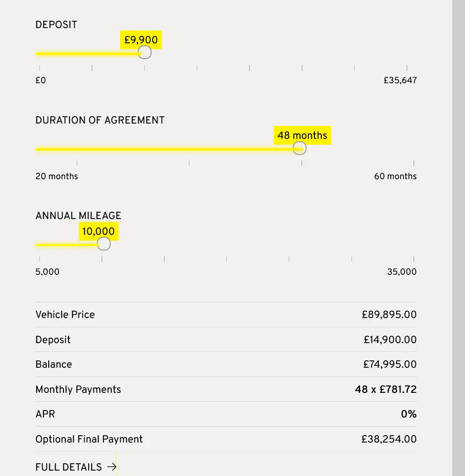
Task: Click the APR 0% value
Action: (408, 414)
